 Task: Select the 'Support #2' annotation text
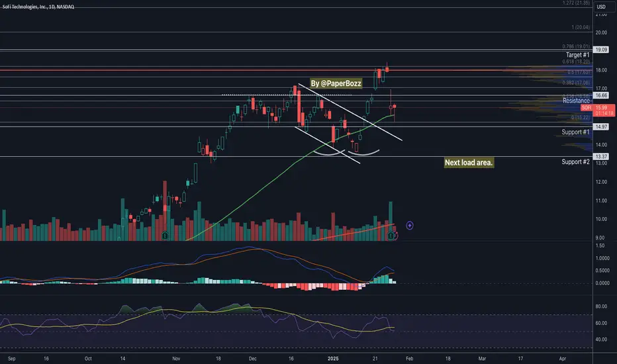click(x=575, y=161)
